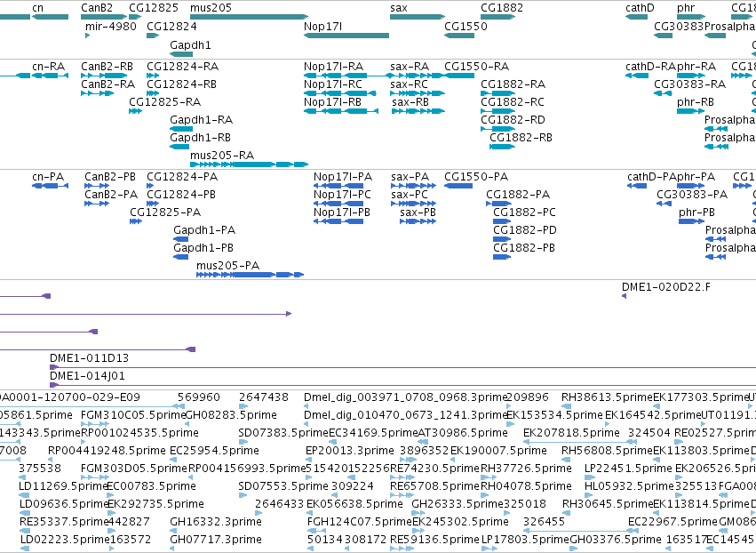Select protein sax-PB label
Screen dimensions: 756x553
tap(418, 212)
